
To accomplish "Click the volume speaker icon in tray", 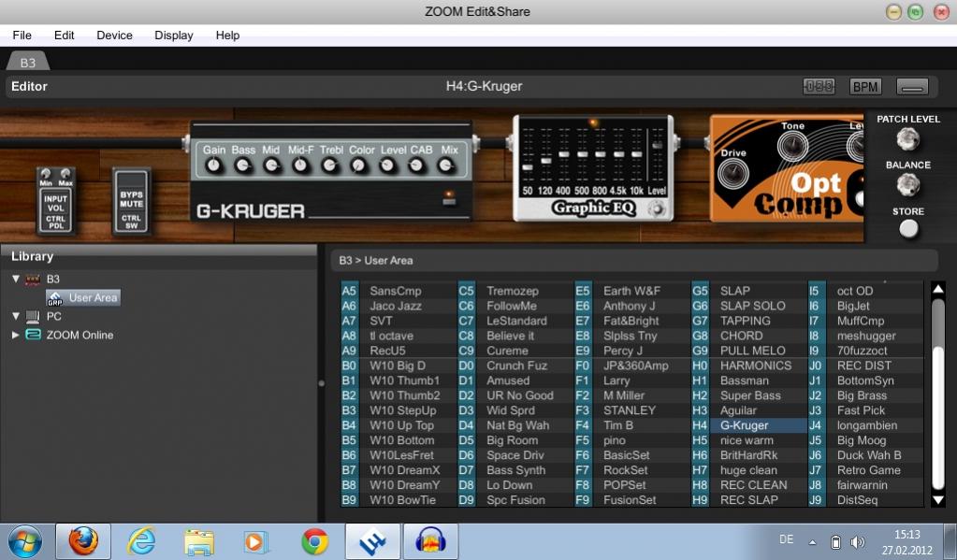I will (x=858, y=541).
